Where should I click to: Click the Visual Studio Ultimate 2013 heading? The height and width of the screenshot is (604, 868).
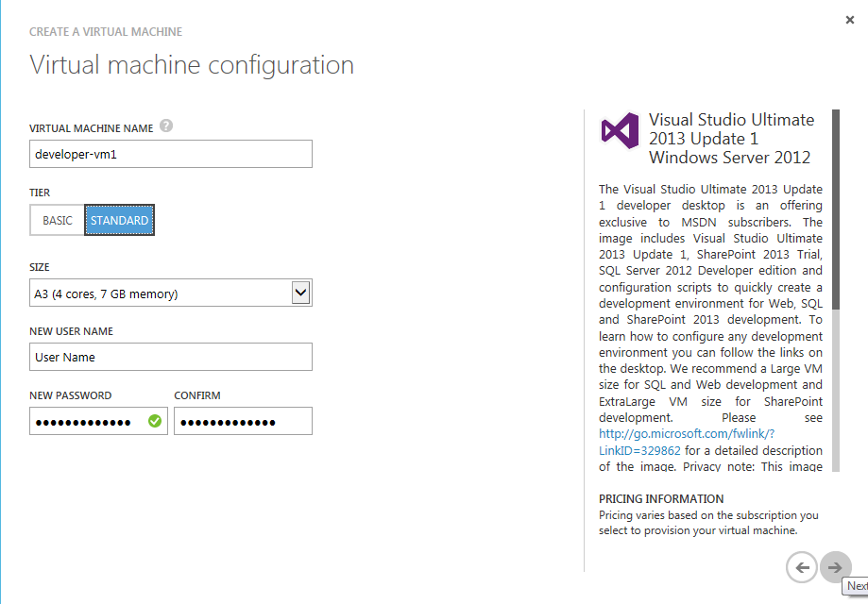(x=731, y=139)
